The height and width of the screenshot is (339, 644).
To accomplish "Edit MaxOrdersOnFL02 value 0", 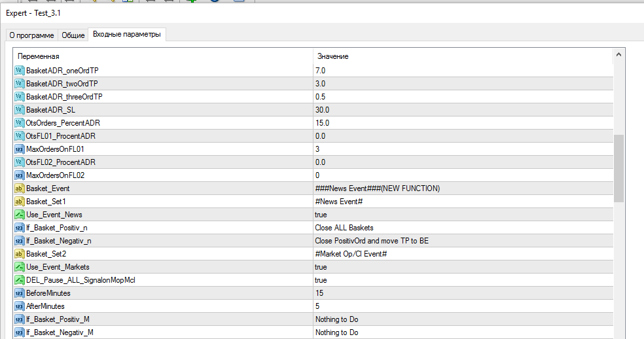I will click(463, 175).
